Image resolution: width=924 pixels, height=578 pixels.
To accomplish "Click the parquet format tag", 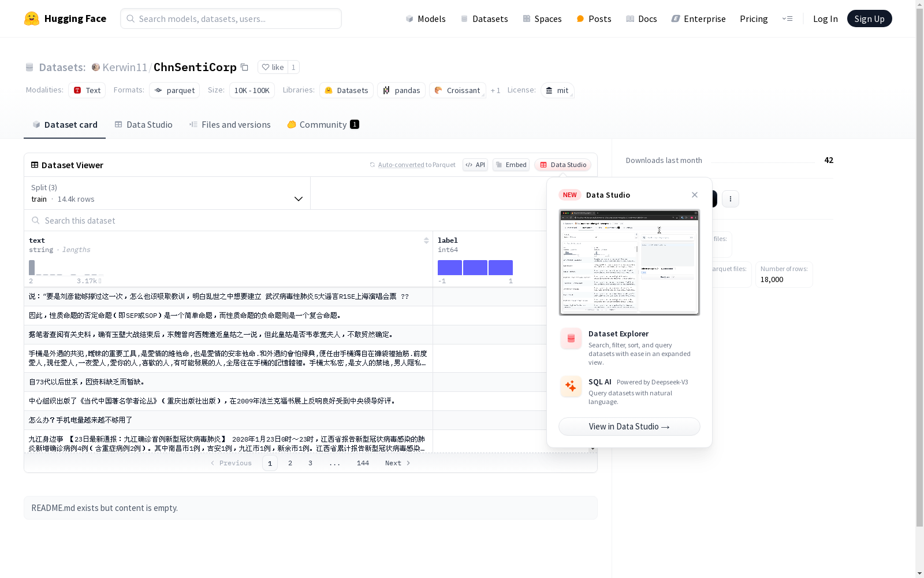I will pyautogui.click(x=174, y=90).
